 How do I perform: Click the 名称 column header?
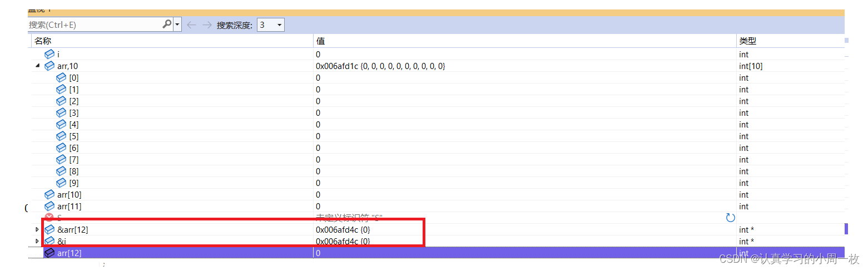[x=43, y=41]
